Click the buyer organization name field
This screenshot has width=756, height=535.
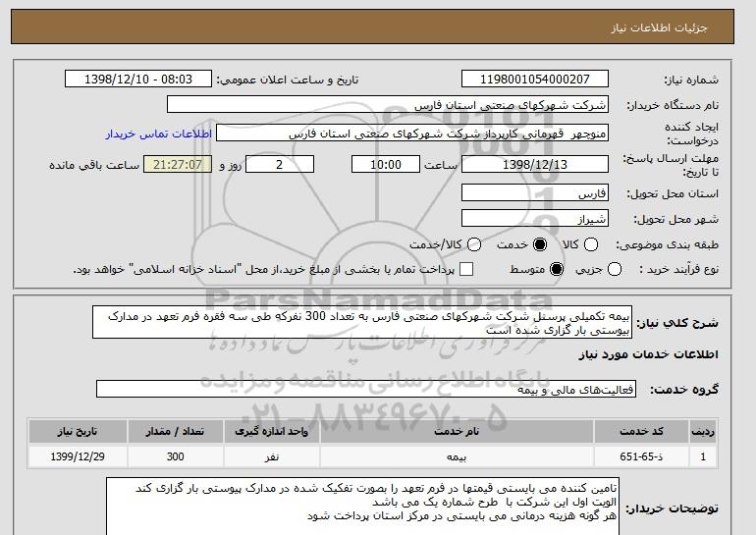[388, 105]
